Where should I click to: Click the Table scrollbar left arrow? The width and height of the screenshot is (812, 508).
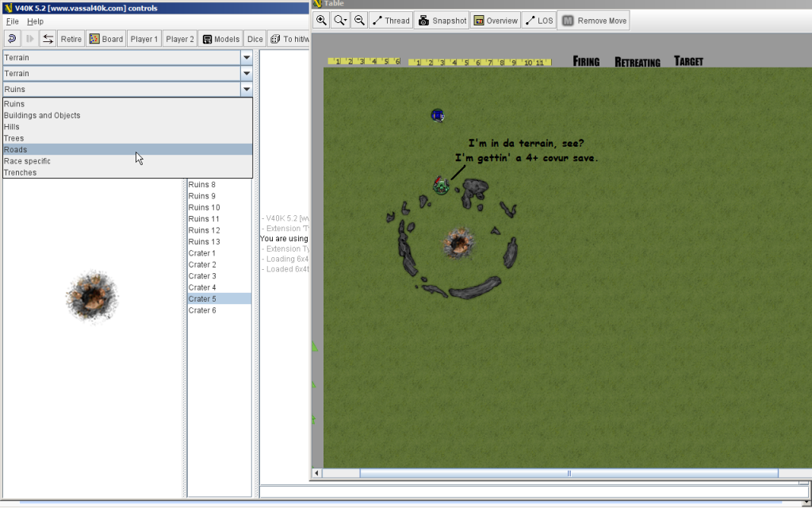pyautogui.click(x=316, y=473)
